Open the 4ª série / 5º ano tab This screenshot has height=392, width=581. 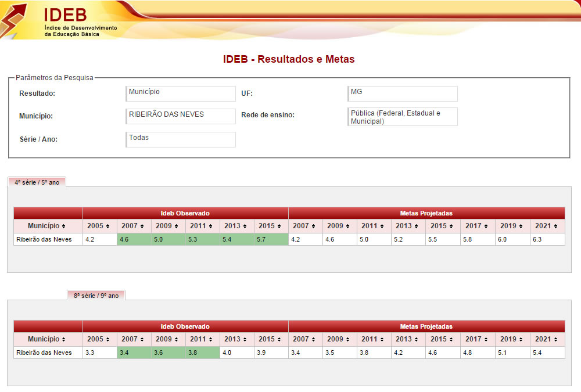[x=37, y=182]
